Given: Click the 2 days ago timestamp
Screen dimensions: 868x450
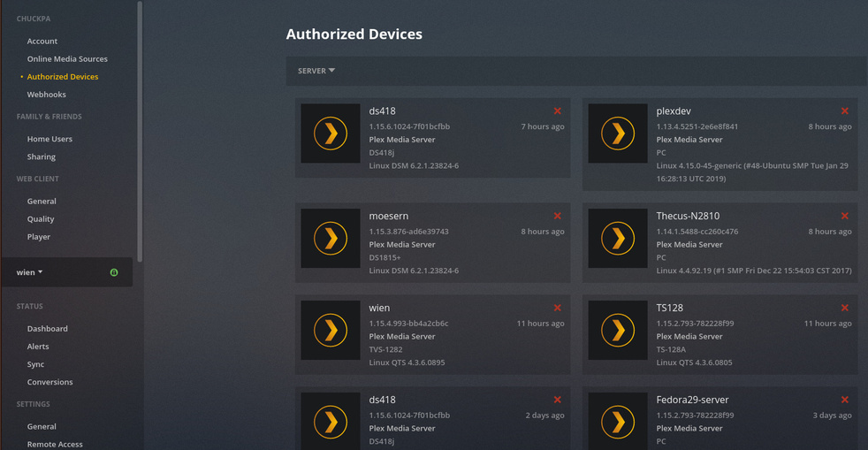Looking at the screenshot, I should 544,416.
